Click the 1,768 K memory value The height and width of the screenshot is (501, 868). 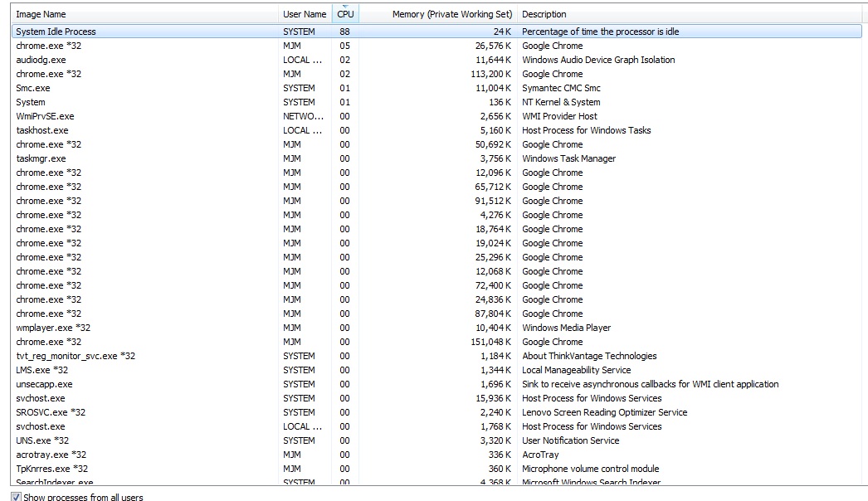pos(495,426)
